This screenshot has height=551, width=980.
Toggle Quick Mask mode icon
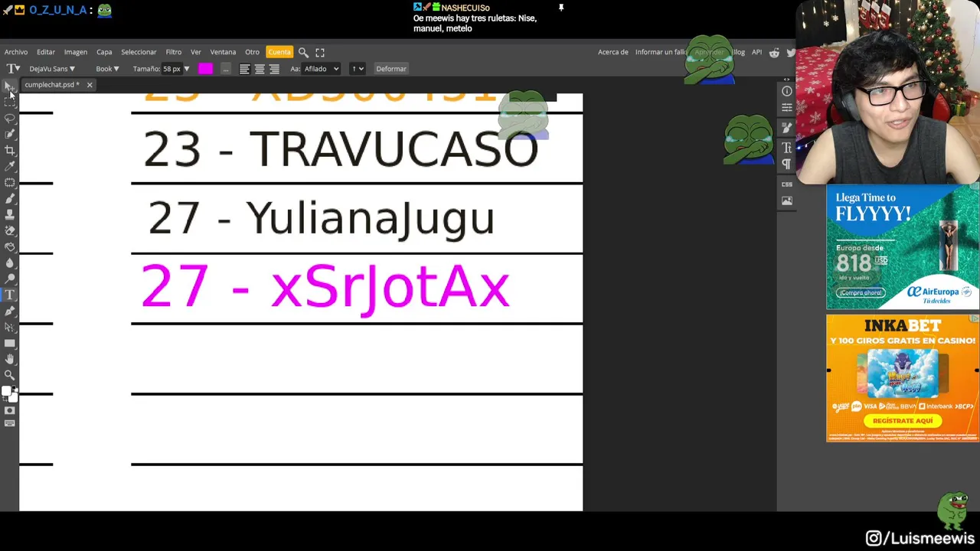coord(9,411)
